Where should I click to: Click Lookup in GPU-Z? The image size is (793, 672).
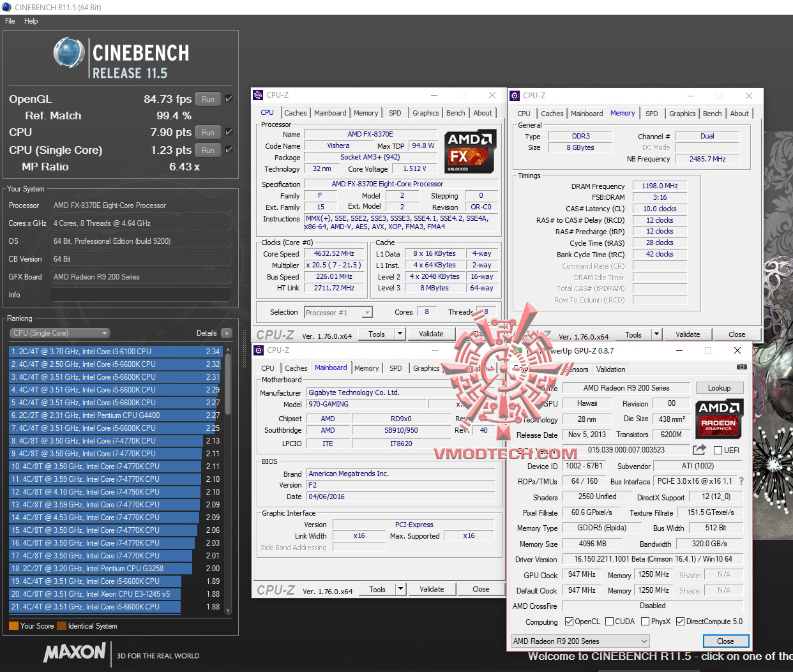pyautogui.click(x=719, y=388)
